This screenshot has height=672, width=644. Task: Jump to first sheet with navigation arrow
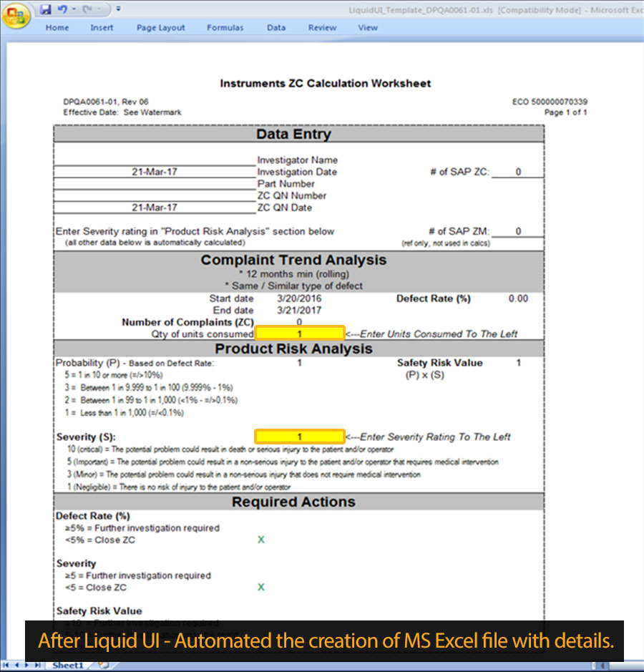coord(7,666)
